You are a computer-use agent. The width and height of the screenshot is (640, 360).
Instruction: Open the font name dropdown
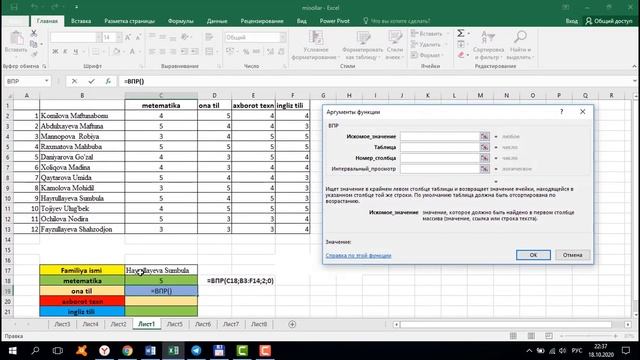point(98,38)
